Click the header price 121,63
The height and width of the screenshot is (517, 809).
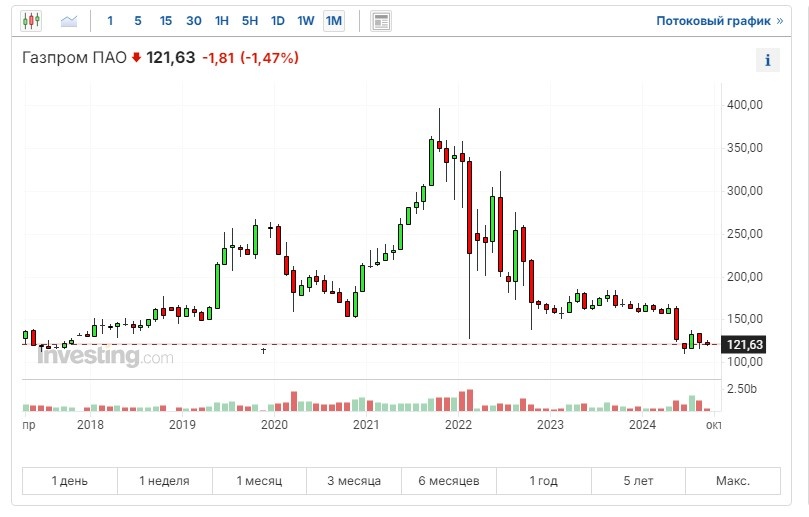point(171,57)
